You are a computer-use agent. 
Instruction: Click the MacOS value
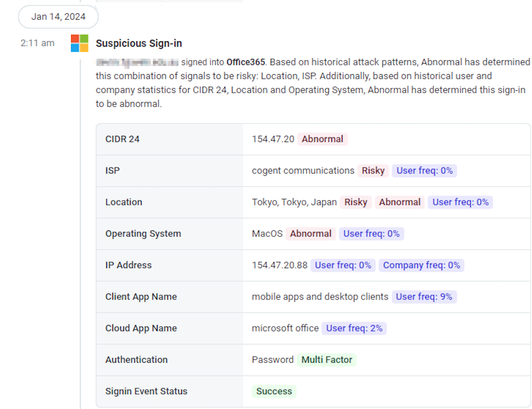click(267, 234)
